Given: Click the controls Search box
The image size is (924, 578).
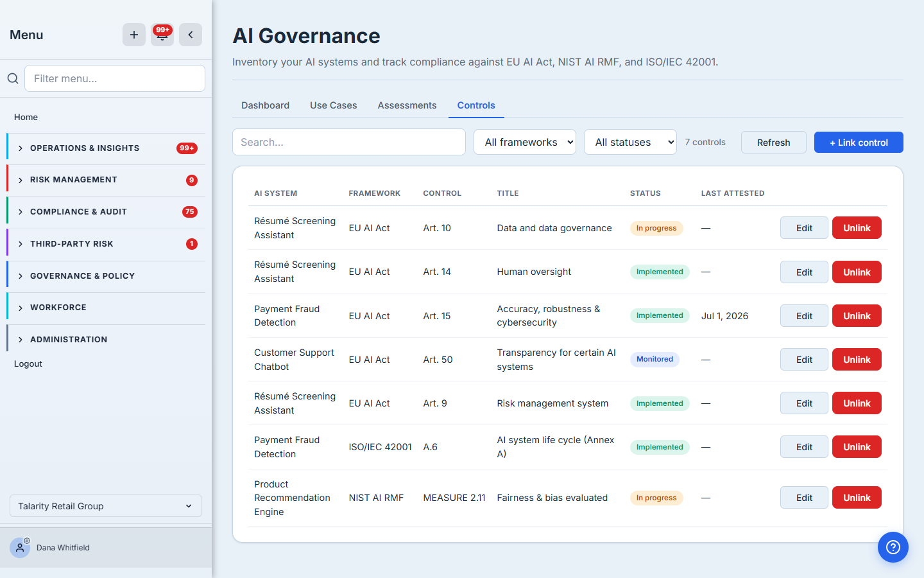Looking at the screenshot, I should (349, 142).
